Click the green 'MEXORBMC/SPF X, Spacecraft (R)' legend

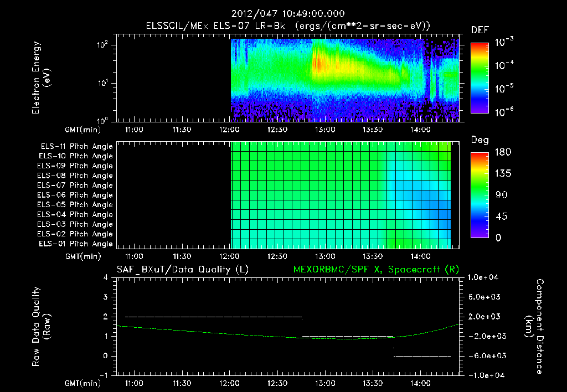[376, 270]
